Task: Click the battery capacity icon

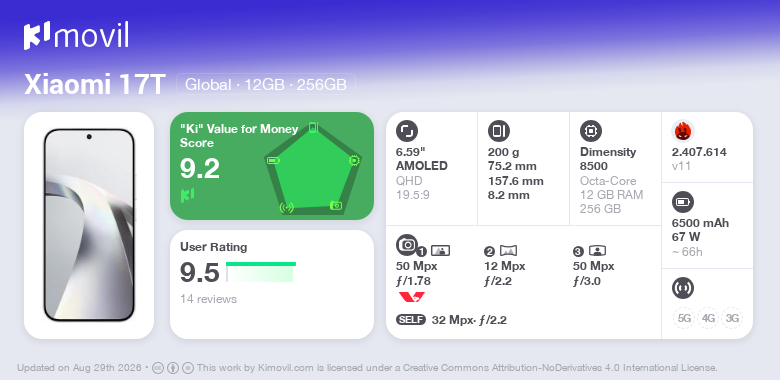Action: [683, 202]
